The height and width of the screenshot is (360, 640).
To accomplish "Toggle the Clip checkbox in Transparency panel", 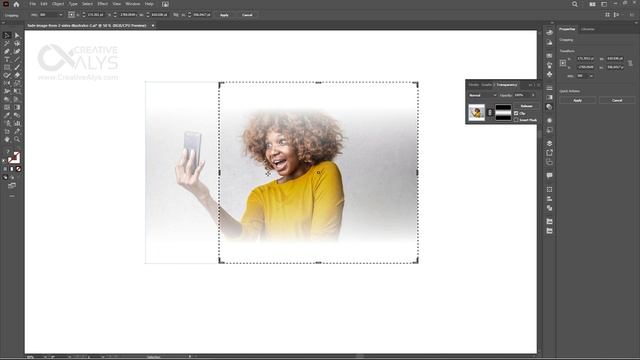I will pyautogui.click(x=516, y=113).
